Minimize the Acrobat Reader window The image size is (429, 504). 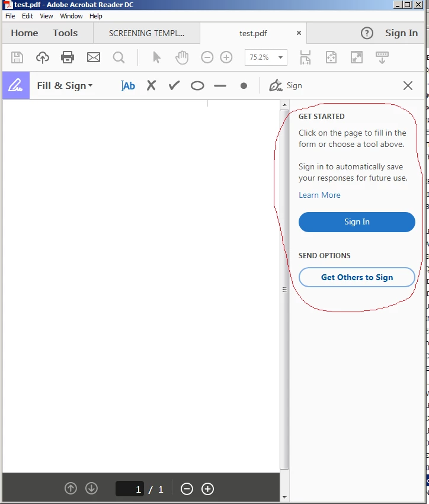(x=398, y=5)
